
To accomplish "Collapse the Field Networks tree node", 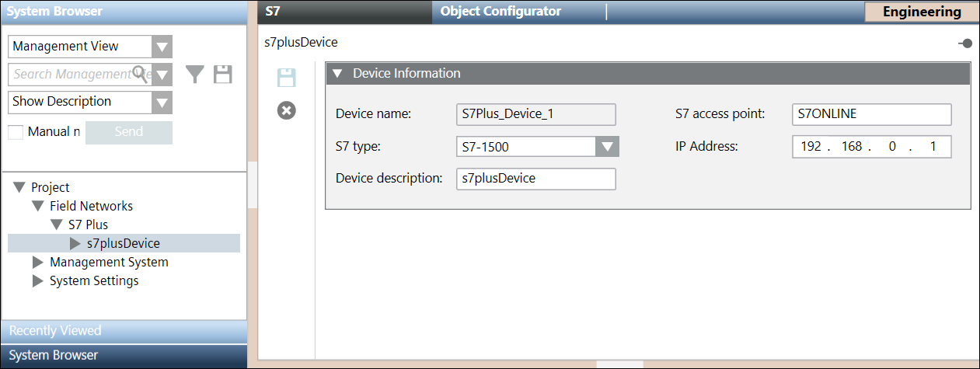I will click(37, 207).
